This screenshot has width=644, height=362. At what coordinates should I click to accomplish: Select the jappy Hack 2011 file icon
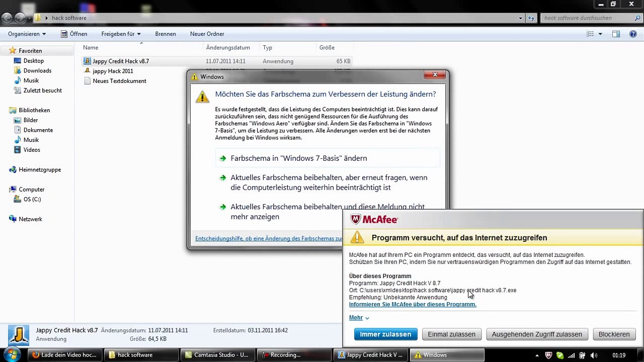coord(87,71)
